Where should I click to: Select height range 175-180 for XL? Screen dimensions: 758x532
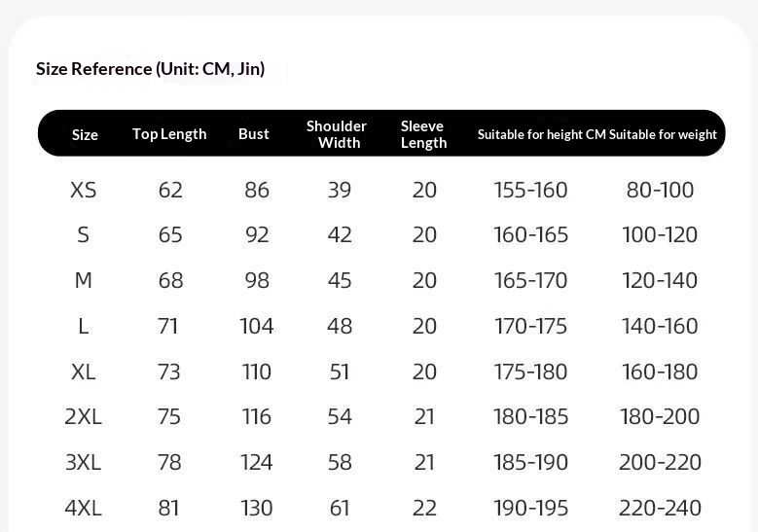[x=531, y=372]
